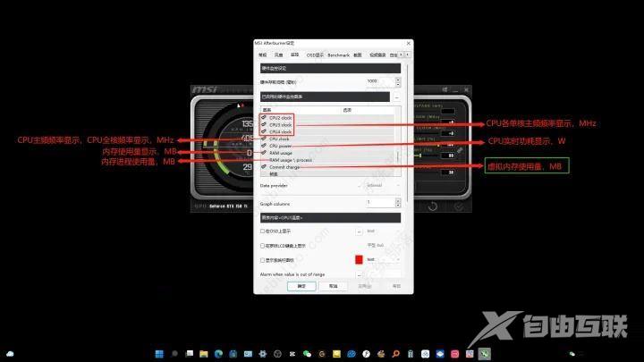
Task: Open the OSD display tab
Action: [x=315, y=55]
